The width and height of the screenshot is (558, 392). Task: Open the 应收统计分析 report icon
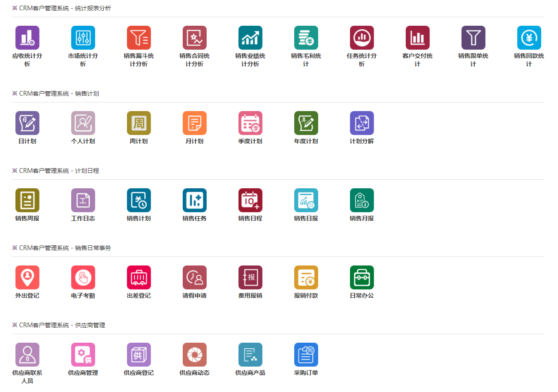[27, 38]
